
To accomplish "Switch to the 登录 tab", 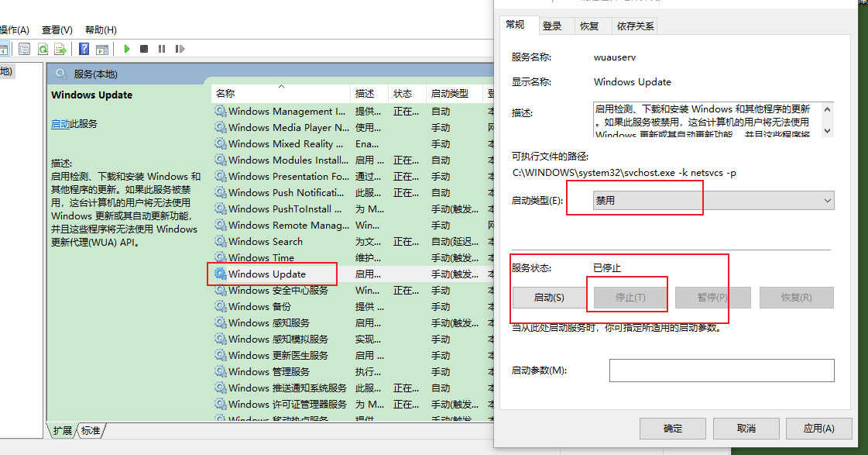I will [x=552, y=26].
